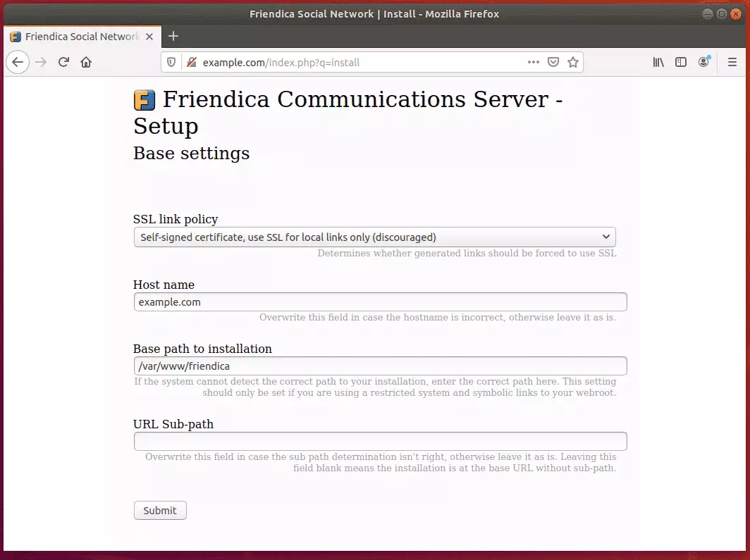Image resolution: width=750 pixels, height=560 pixels.
Task: Click the 'Base settings' heading text
Action: [x=191, y=154]
